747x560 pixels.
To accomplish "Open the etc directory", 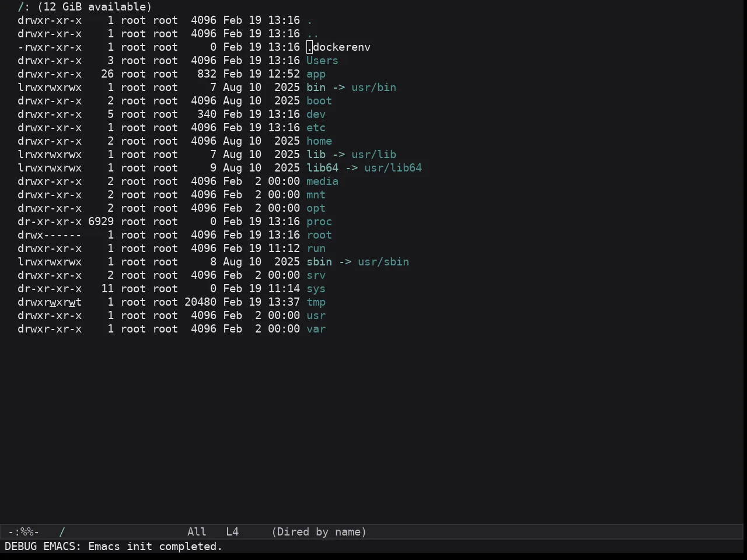I will (316, 128).
